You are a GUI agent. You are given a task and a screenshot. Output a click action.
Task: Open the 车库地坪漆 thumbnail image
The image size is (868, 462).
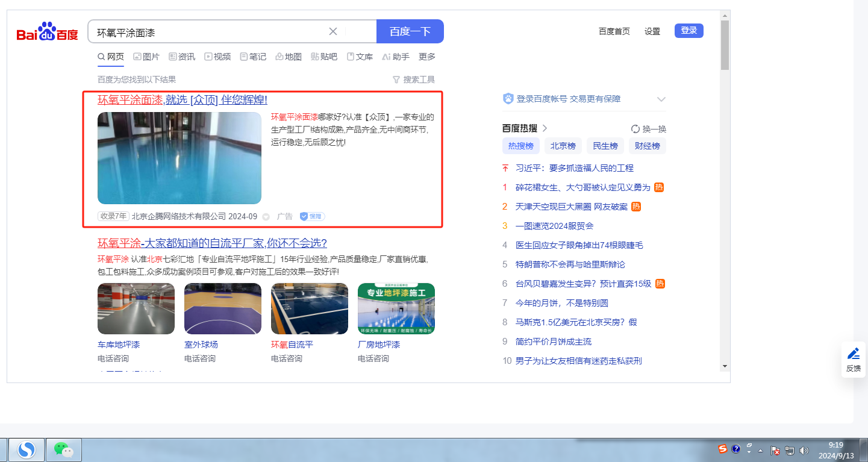tap(136, 308)
